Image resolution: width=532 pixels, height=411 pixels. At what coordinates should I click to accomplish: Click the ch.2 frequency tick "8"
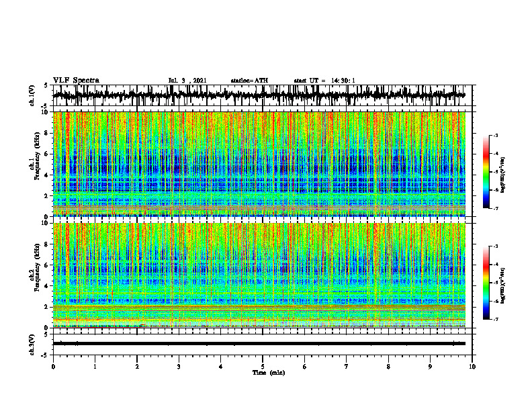(x=46, y=244)
